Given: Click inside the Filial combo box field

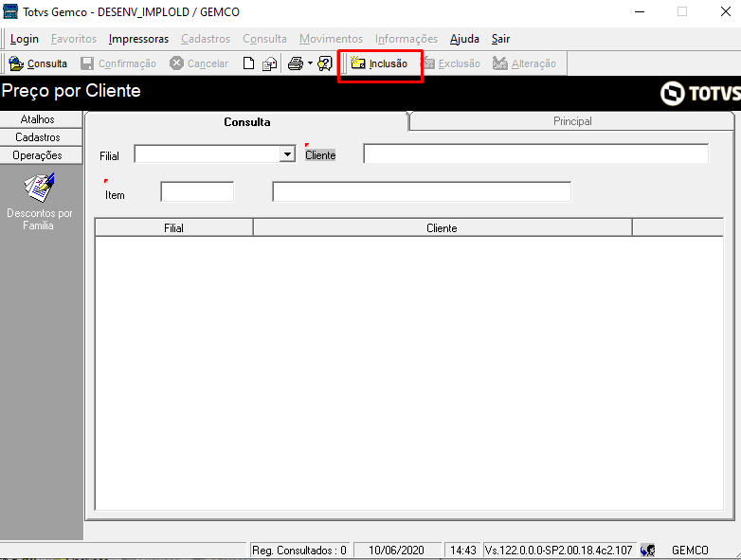Looking at the screenshot, I should coord(207,154).
